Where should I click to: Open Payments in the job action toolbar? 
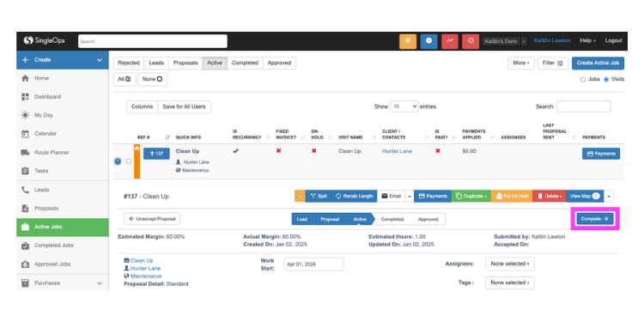tap(433, 197)
